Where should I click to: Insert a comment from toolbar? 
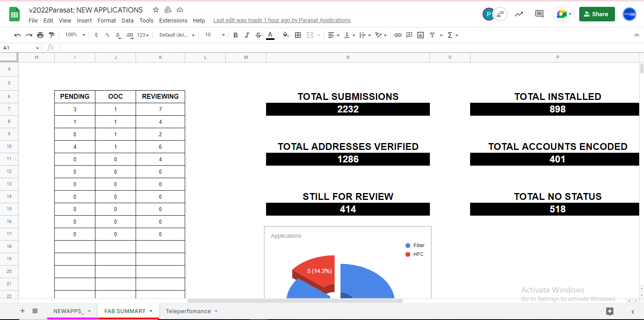coord(409,35)
